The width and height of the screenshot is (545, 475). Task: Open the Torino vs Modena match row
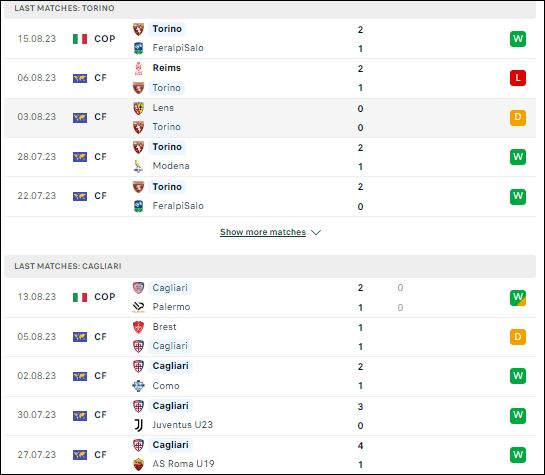(270, 157)
